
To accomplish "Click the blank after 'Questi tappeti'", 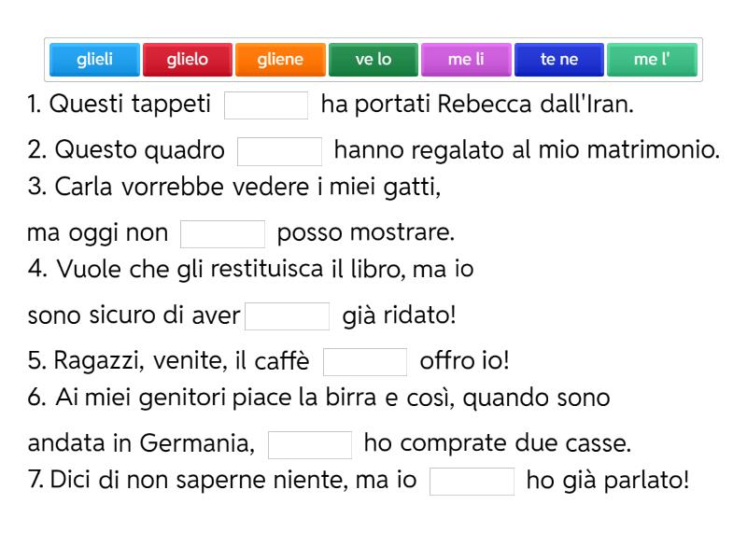I will (266, 105).
